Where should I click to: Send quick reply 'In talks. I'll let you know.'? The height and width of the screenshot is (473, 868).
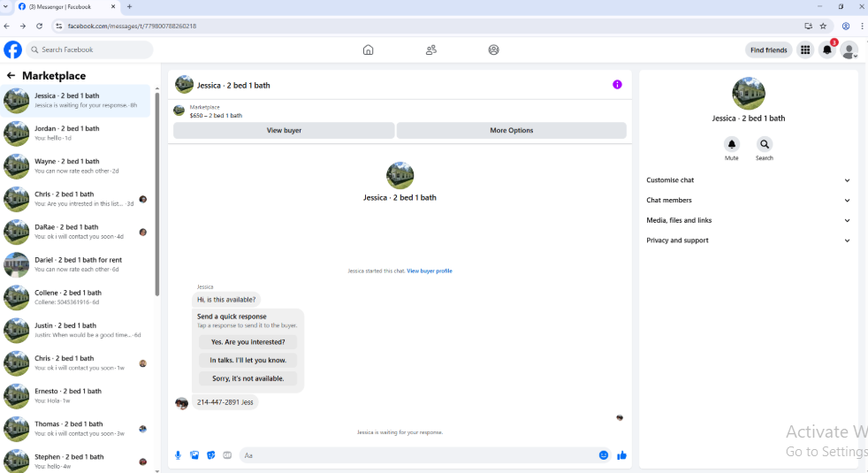pos(248,360)
